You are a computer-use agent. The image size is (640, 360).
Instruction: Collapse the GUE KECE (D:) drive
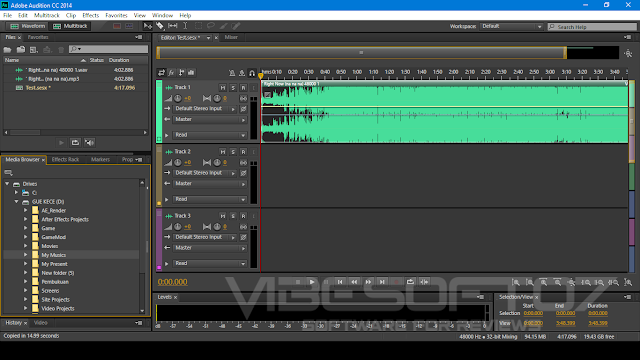click(16, 201)
